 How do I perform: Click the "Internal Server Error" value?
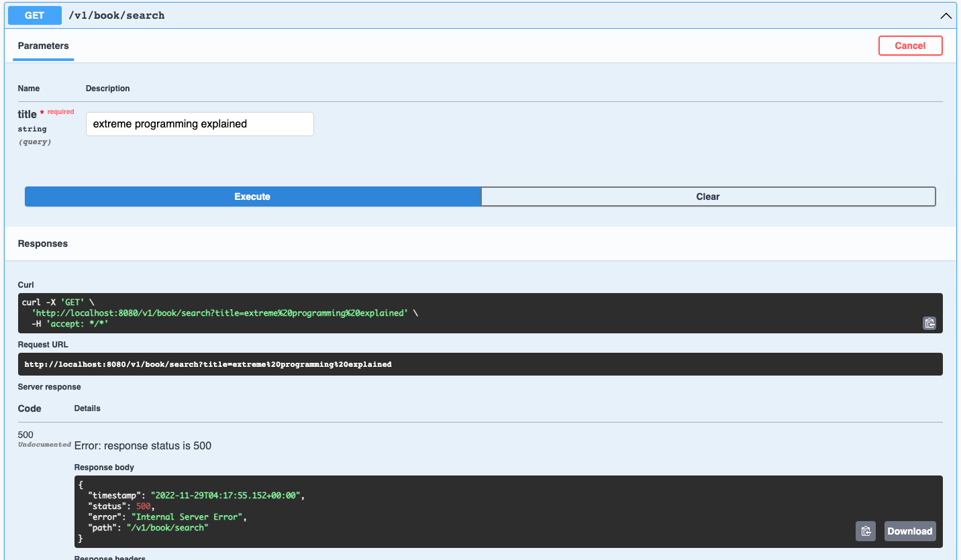pyautogui.click(x=189, y=517)
